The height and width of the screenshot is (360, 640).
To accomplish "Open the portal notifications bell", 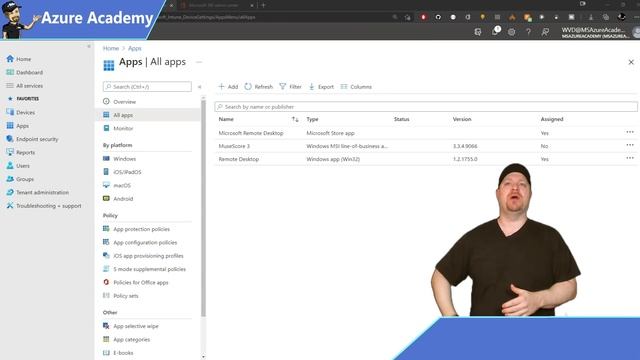I will click(495, 31).
